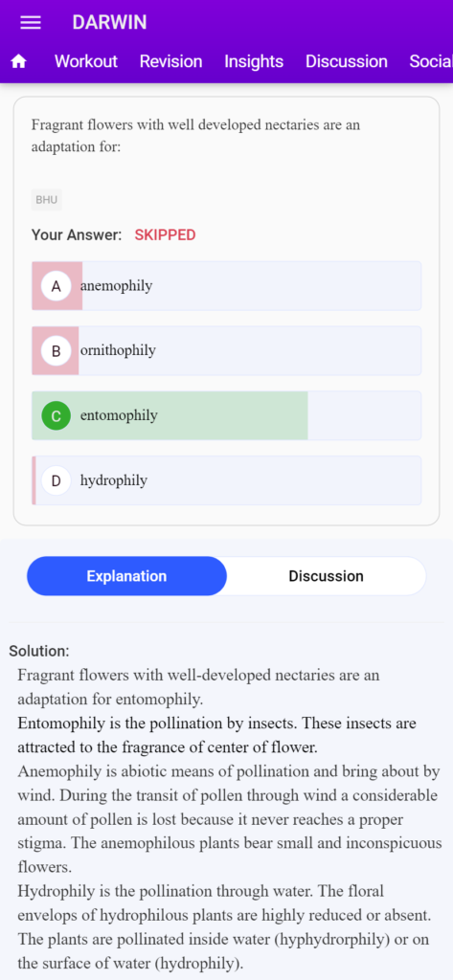
Task: Switch to Discussion below the question
Action: point(326,576)
